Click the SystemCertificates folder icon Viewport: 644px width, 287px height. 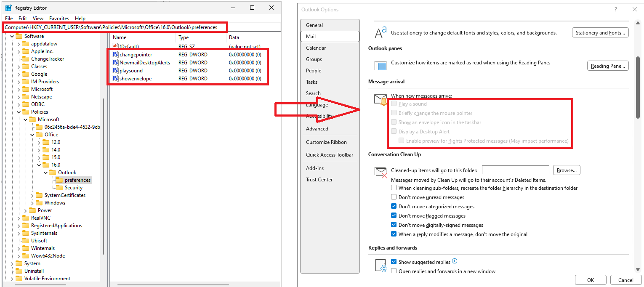coord(39,195)
